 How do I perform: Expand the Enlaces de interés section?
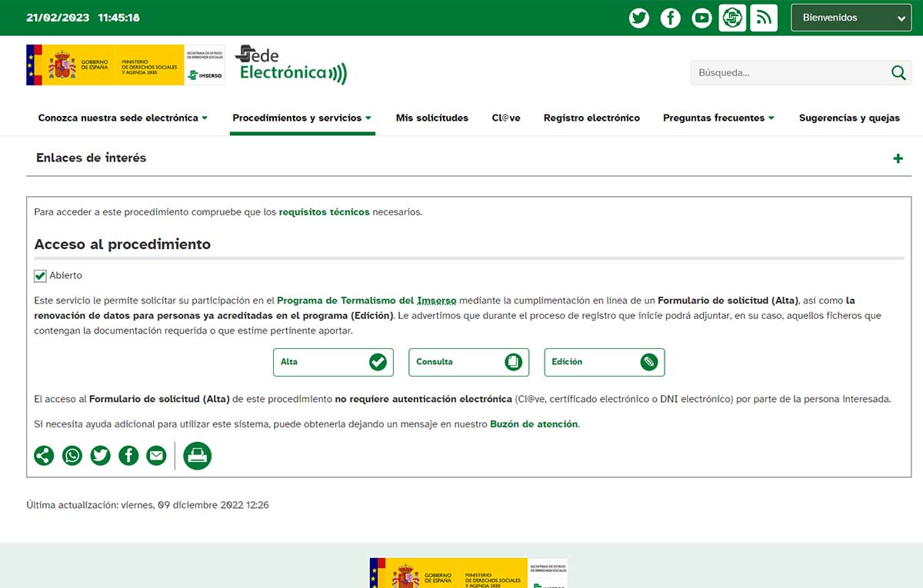(898, 158)
